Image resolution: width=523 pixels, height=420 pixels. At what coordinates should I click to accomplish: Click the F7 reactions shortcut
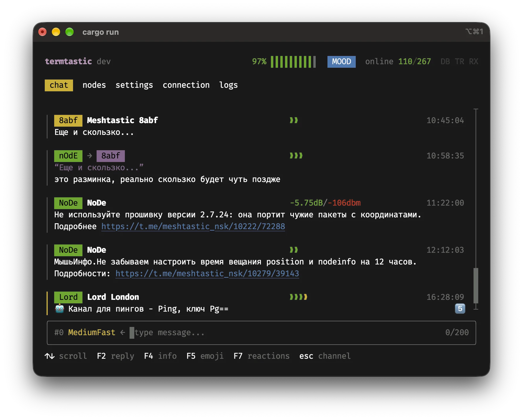(x=261, y=356)
